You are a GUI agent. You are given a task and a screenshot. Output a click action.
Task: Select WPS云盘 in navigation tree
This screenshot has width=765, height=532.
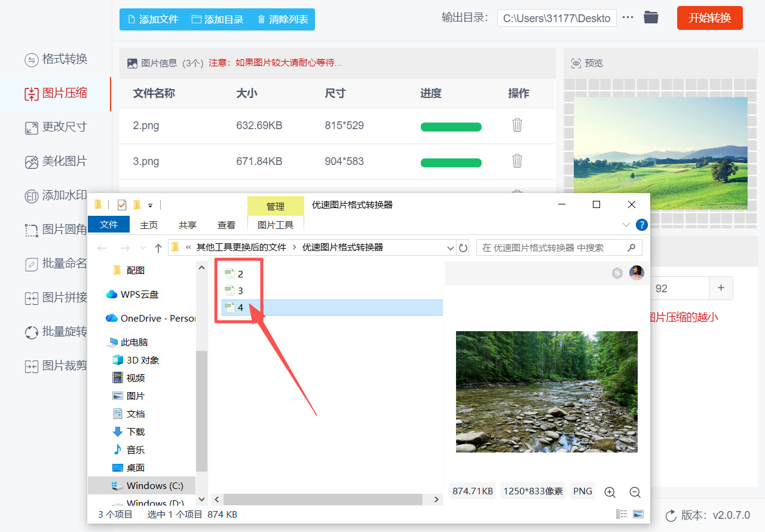click(133, 294)
